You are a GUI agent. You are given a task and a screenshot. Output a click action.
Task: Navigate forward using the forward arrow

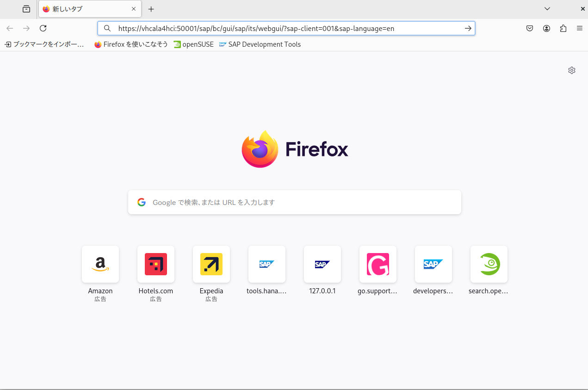tap(26, 28)
